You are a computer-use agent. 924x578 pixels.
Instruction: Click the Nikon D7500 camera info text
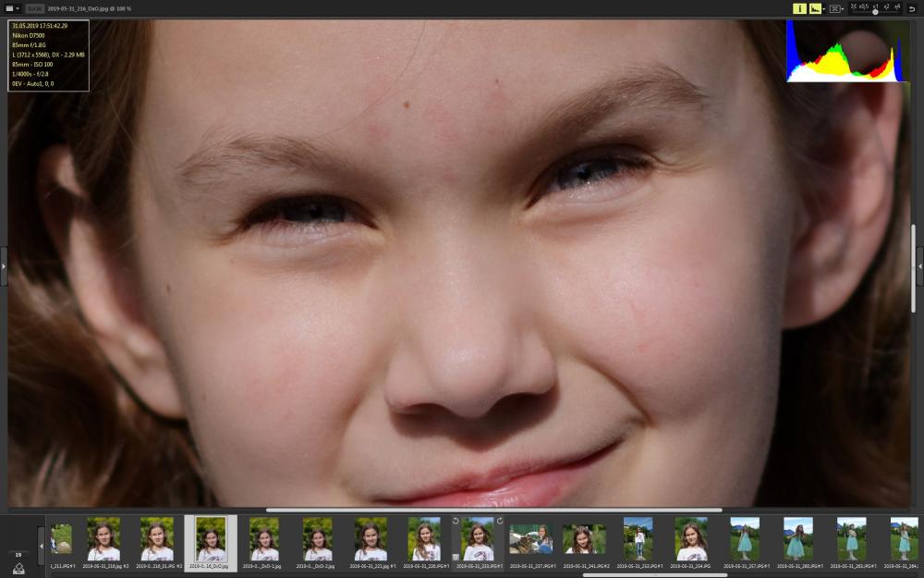(x=29, y=35)
